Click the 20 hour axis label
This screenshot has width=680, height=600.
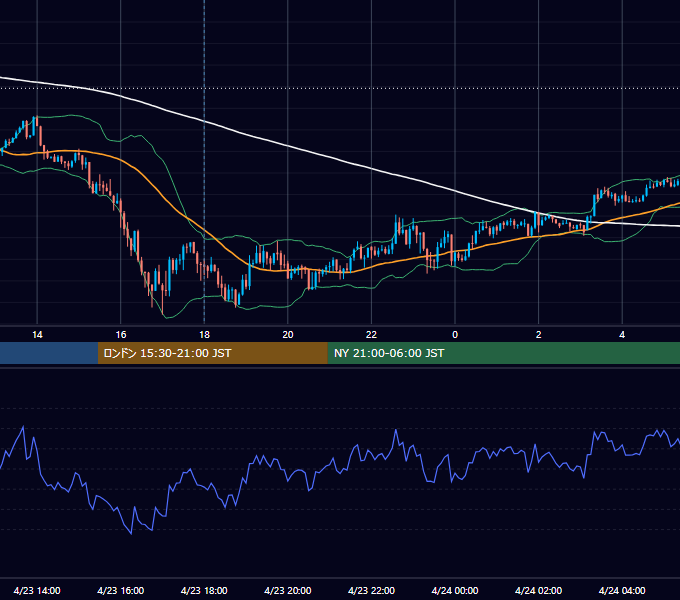288,335
